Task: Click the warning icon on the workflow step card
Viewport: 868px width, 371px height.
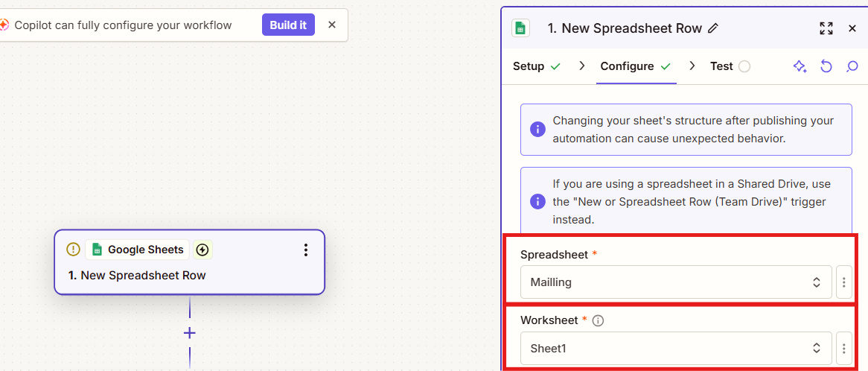Action: pyautogui.click(x=73, y=250)
